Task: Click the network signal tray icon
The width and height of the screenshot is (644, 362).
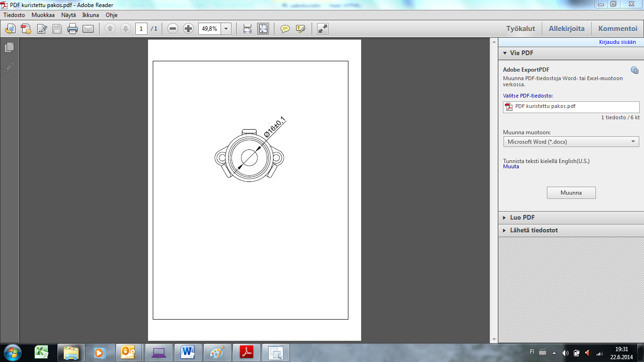Action: point(599,353)
